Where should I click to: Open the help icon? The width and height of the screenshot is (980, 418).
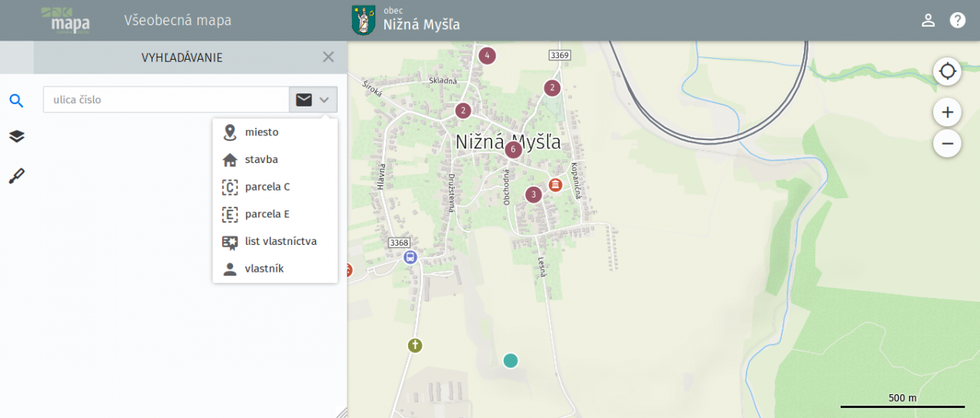click(x=958, y=21)
